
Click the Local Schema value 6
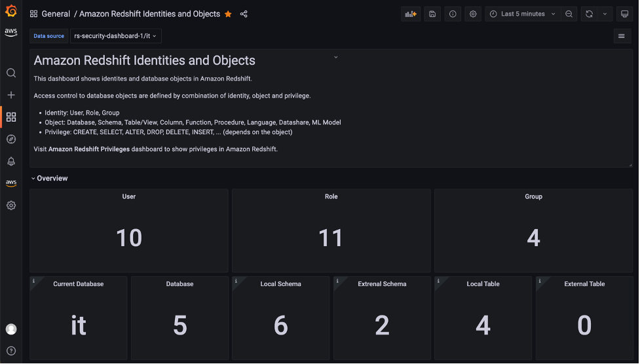[x=281, y=325]
